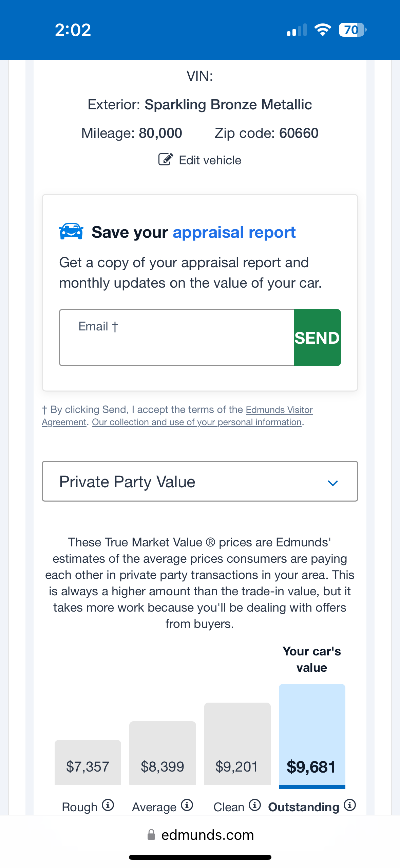Open the info icon next to Clean

click(x=255, y=805)
